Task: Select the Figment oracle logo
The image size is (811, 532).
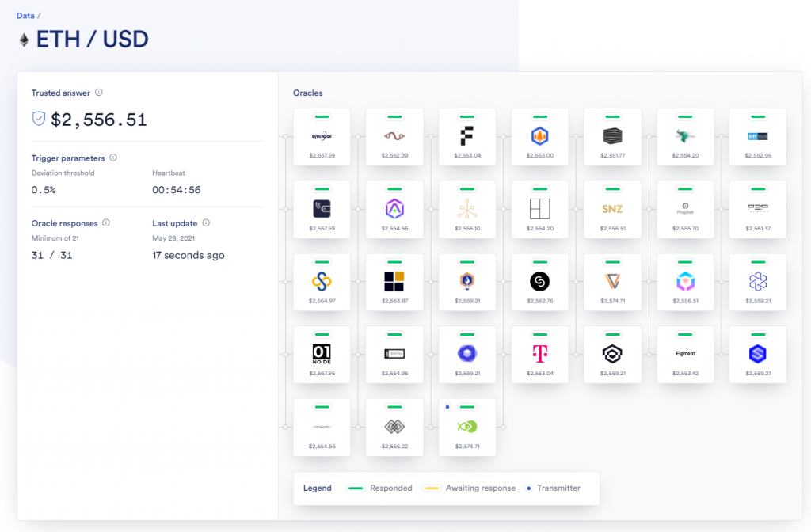Action: click(x=685, y=354)
